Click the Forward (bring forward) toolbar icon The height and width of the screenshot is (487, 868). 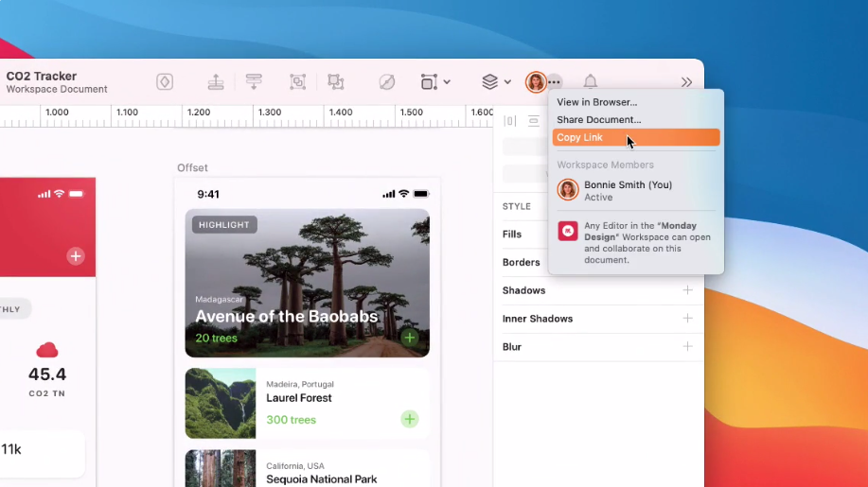[216, 82]
